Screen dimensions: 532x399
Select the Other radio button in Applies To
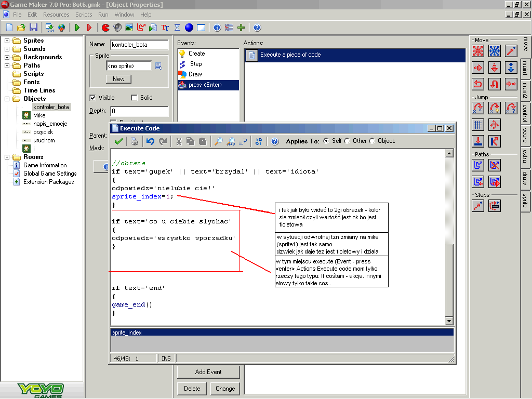[x=348, y=141]
